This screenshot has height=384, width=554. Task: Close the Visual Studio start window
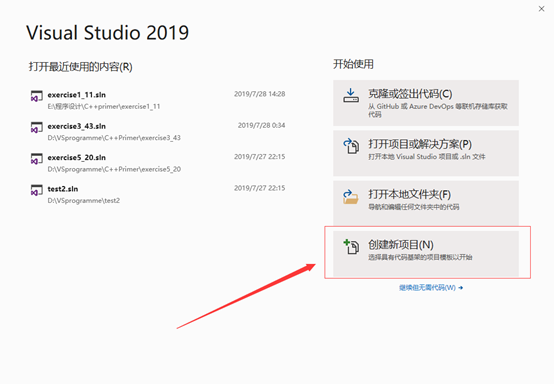point(541,9)
